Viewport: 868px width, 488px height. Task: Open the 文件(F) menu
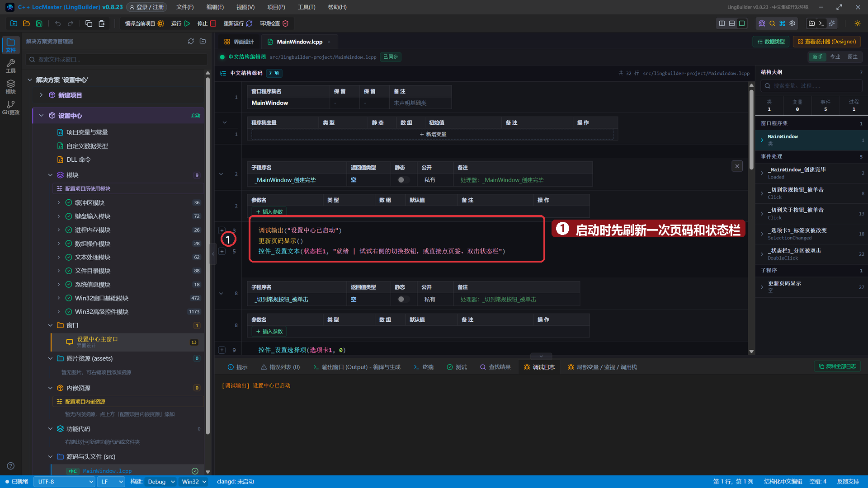point(185,7)
